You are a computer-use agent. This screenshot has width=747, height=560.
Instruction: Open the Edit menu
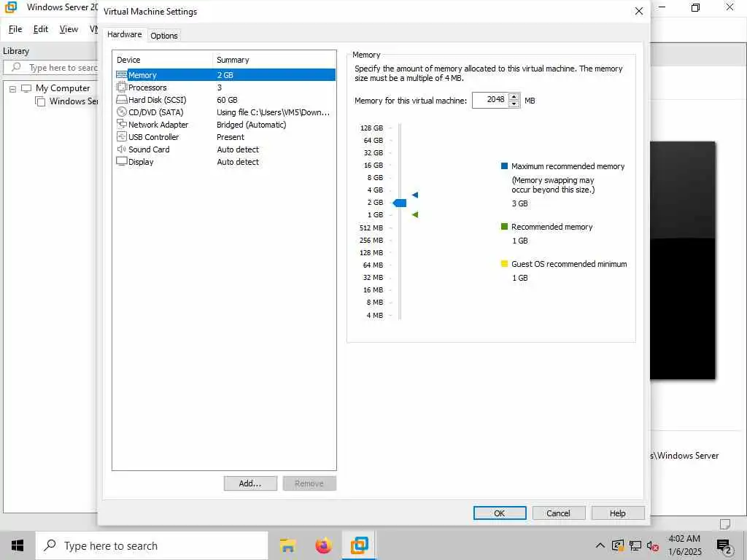[41, 29]
